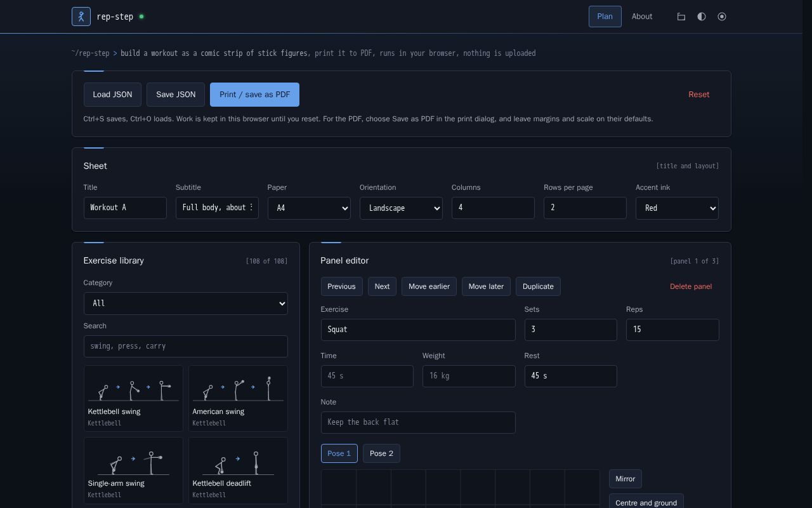The image size is (812, 508).
Task: Open the Accent ink dropdown
Action: pyautogui.click(x=677, y=208)
